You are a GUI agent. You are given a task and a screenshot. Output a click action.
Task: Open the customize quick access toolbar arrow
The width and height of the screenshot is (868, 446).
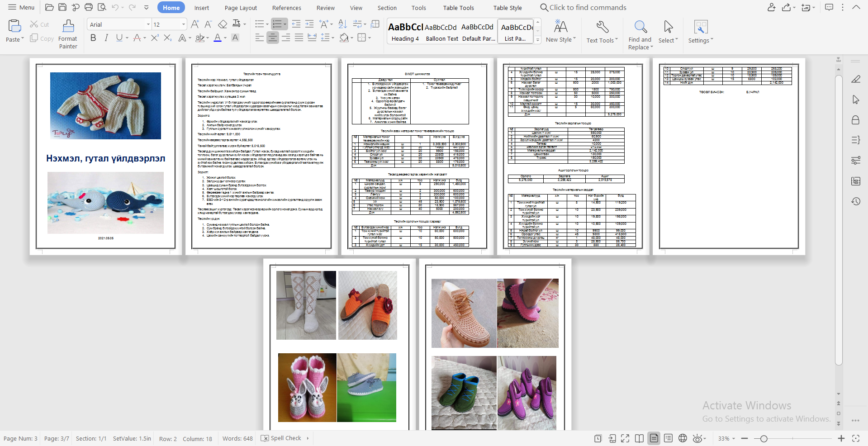147,7
